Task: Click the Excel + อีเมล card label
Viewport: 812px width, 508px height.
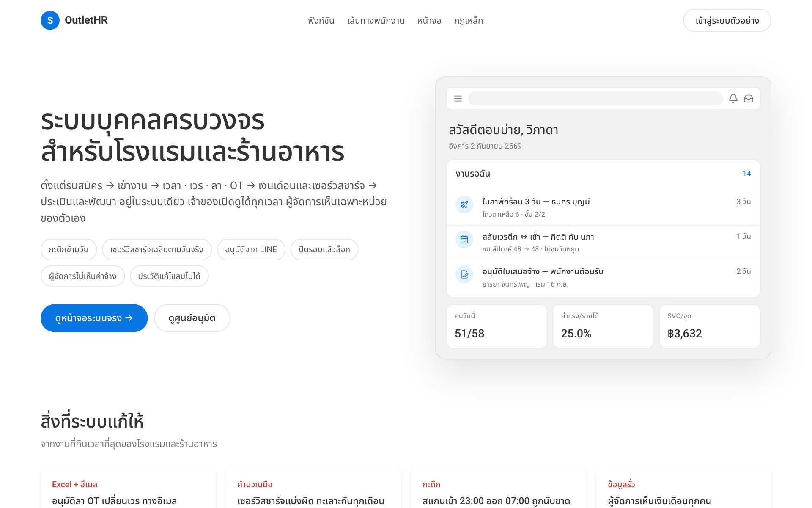Action: [x=74, y=484]
